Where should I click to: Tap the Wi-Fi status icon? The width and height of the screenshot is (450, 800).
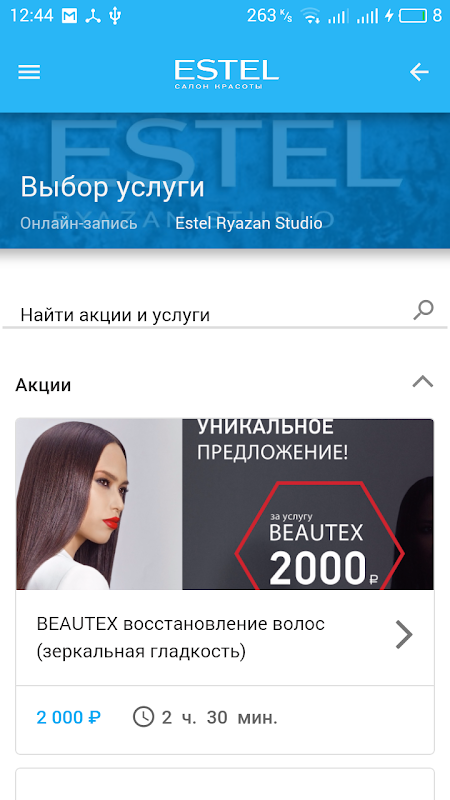coord(310,16)
